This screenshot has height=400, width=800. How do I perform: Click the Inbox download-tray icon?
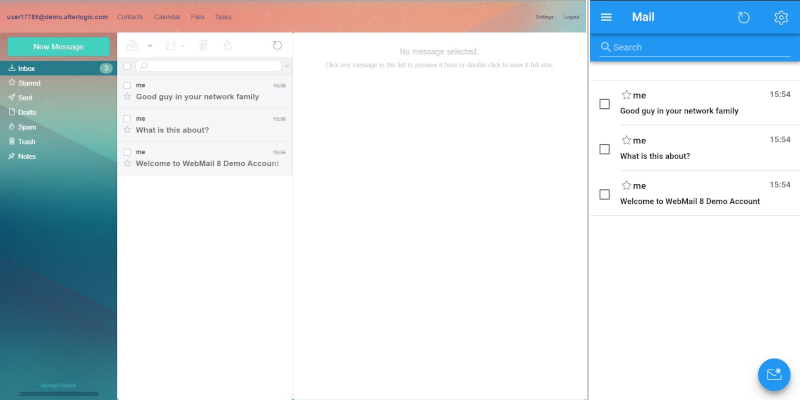[12, 68]
